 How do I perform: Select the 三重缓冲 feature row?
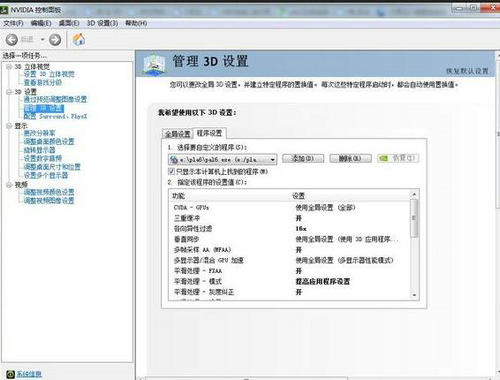[290, 218]
